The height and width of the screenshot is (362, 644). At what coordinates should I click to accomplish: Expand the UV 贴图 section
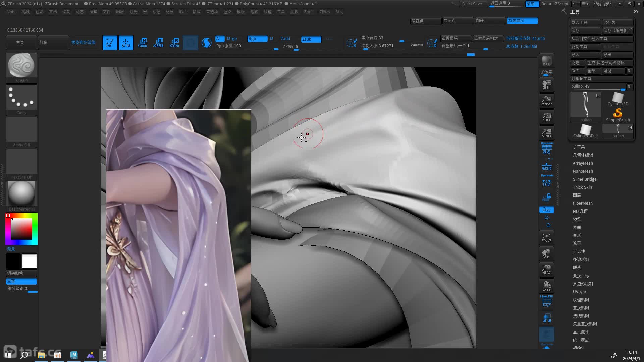click(x=580, y=292)
